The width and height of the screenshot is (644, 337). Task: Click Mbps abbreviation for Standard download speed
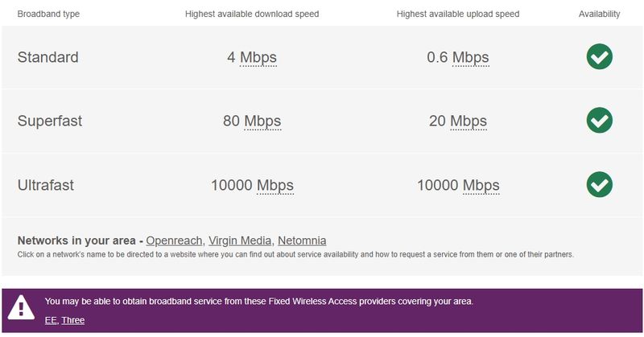[258, 58]
